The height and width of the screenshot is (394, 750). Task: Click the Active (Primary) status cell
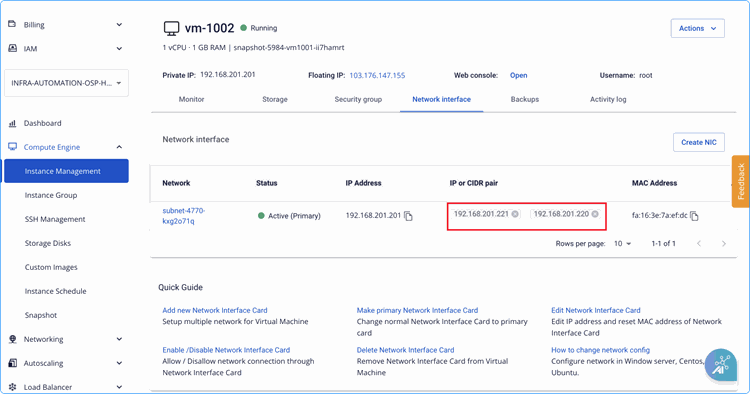(x=289, y=216)
